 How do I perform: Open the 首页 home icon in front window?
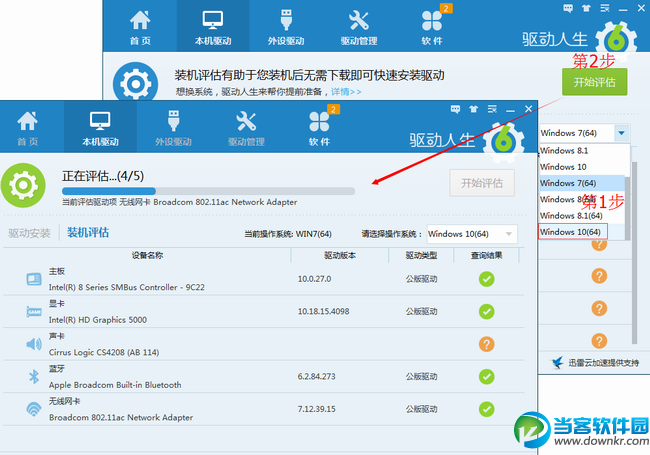click(x=27, y=128)
